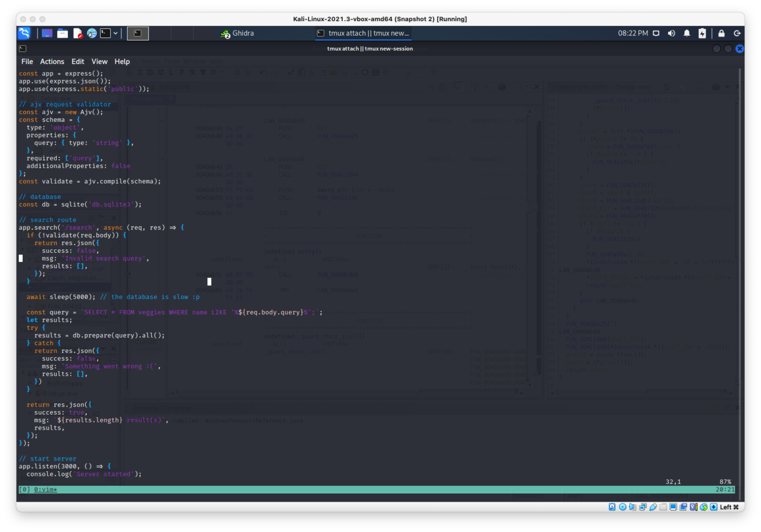Click 'results = db.prepare(query).all();' line
Viewport: 761px width, 532px height.
click(x=99, y=335)
